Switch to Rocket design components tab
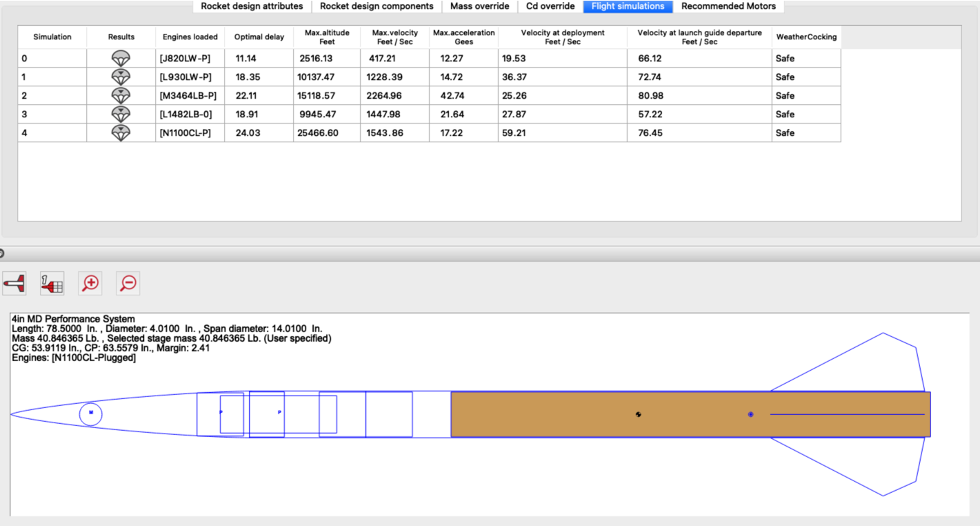 377,6
